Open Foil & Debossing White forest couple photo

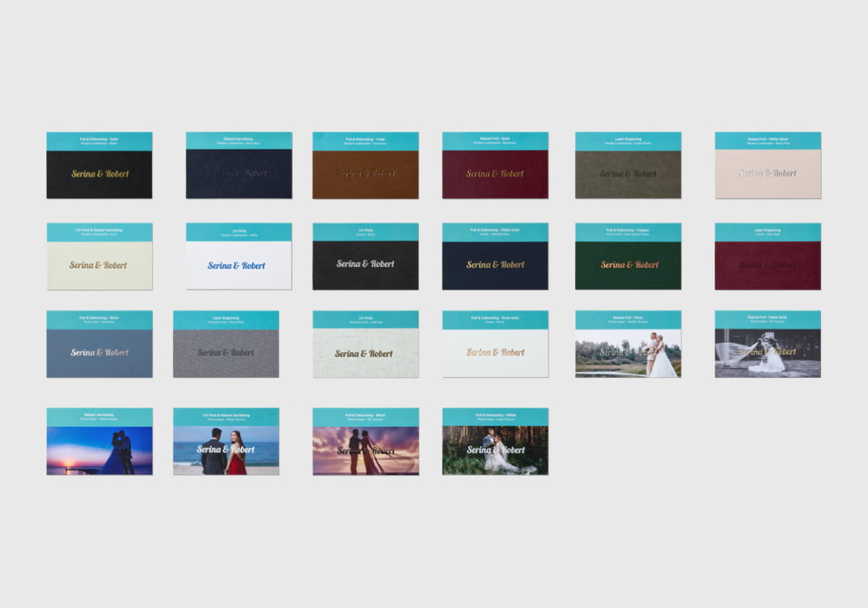tap(495, 442)
